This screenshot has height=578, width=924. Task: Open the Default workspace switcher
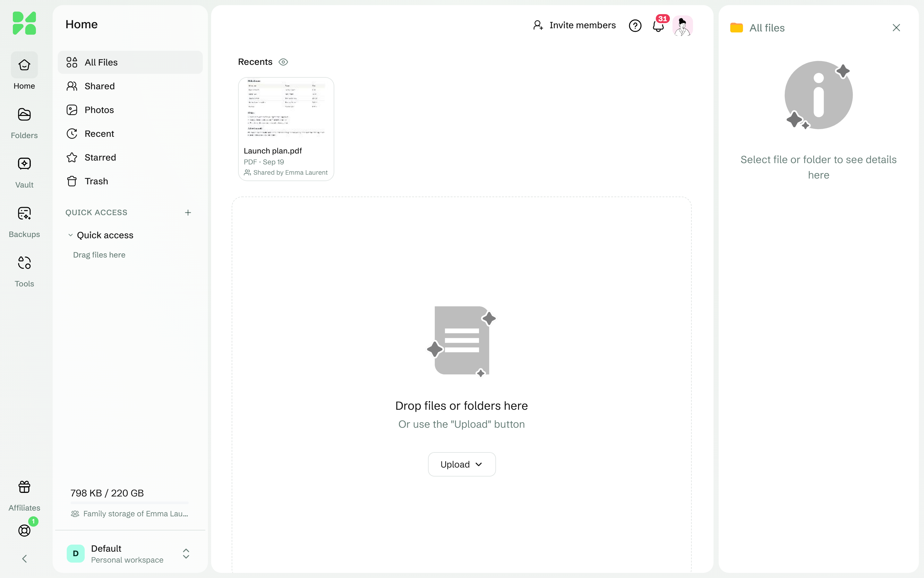(130, 554)
